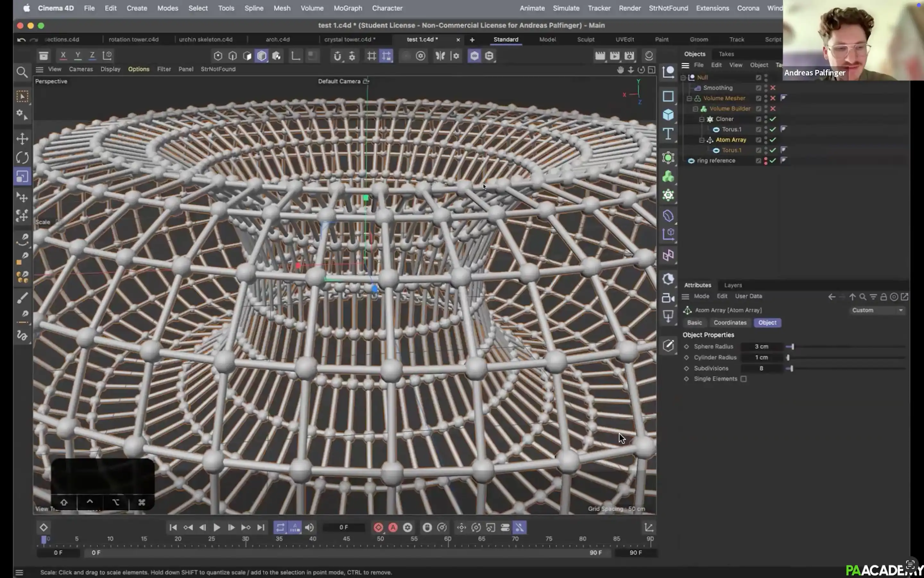
Task: Click the Record Active Objects button
Action: click(378, 528)
